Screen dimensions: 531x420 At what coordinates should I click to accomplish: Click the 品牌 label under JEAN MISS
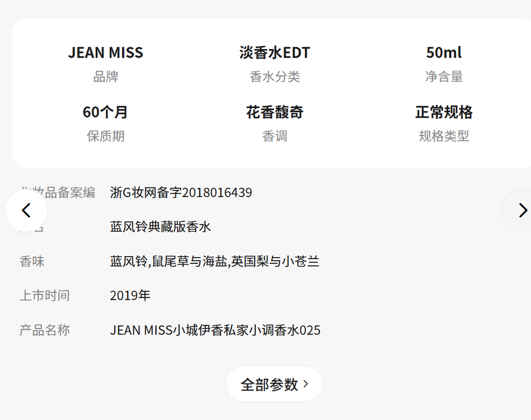[106, 77]
